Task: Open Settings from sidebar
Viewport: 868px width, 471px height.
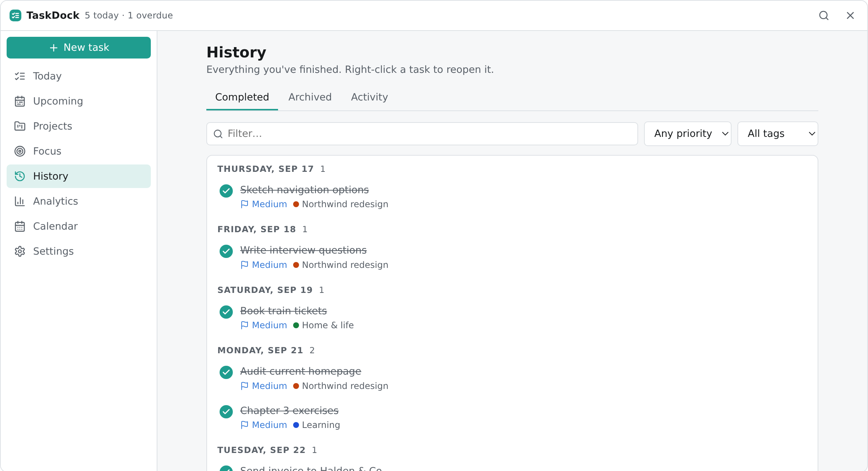Action: point(79,251)
